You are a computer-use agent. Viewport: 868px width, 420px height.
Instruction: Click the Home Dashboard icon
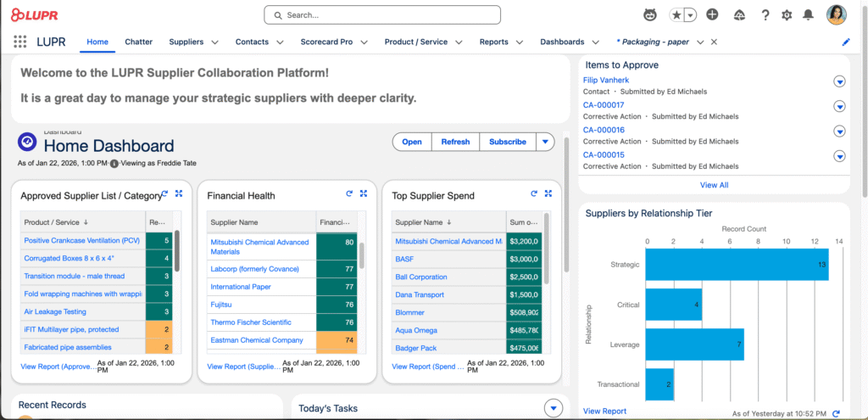tap(27, 142)
